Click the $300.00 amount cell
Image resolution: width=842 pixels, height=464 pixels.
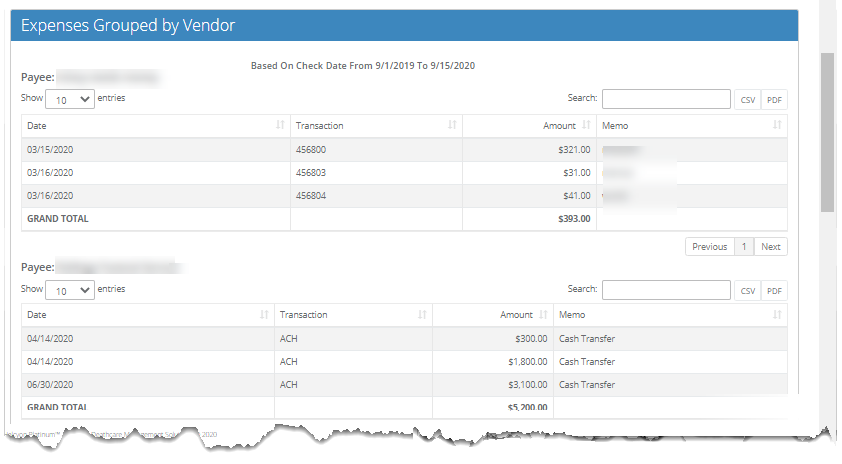tap(493, 339)
